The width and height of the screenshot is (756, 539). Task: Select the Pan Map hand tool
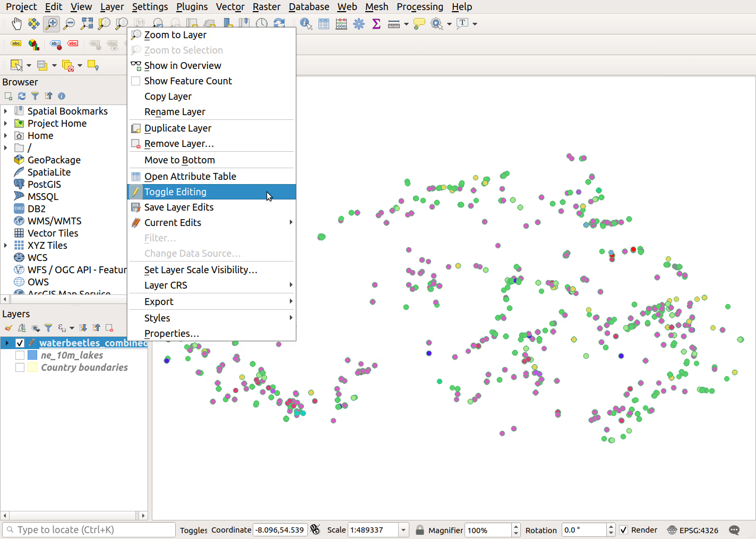click(x=17, y=23)
